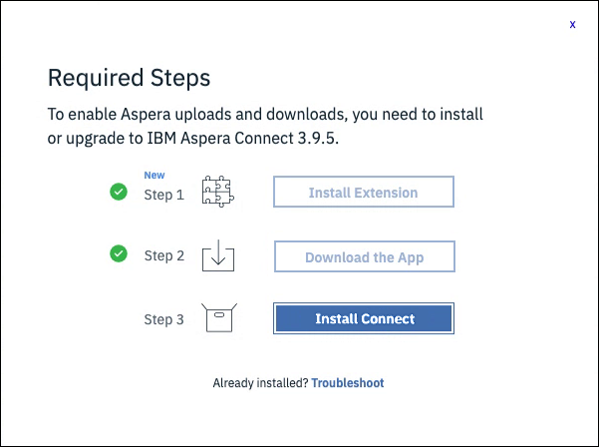
Task: Click the Install Extension button
Action: 364,192
